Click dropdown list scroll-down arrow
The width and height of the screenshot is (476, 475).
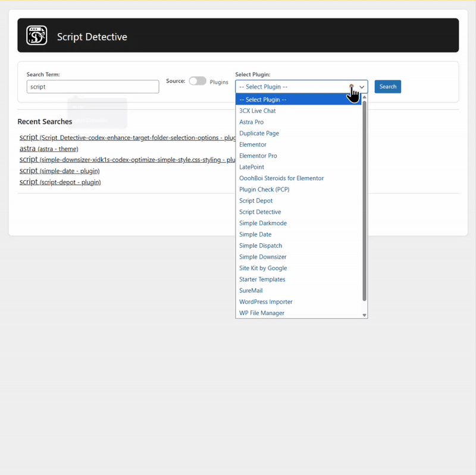(364, 315)
